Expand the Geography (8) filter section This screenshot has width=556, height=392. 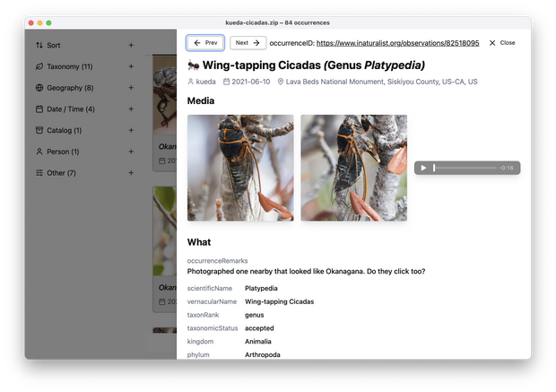[x=131, y=88]
